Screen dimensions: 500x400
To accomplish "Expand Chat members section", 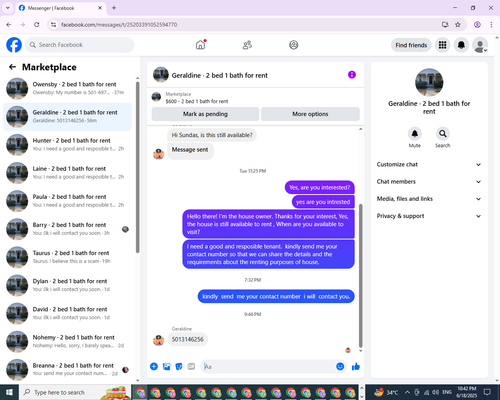I will click(429, 182).
